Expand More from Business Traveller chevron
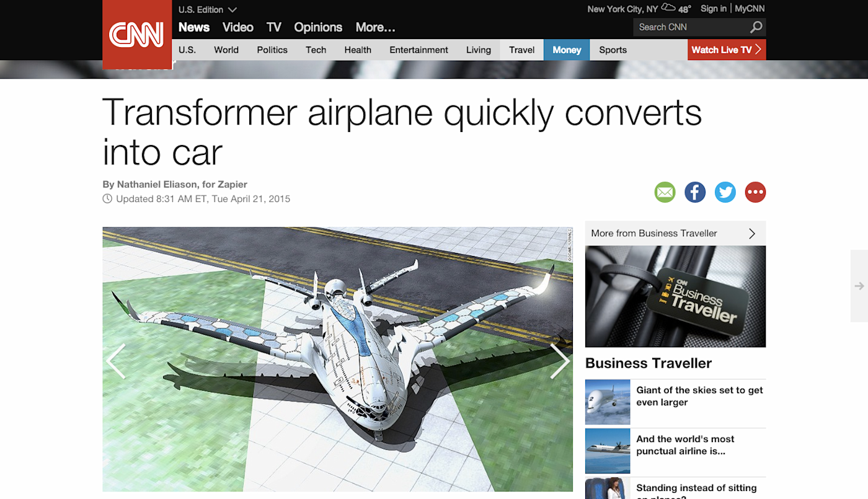This screenshot has width=868, height=499. [752, 234]
